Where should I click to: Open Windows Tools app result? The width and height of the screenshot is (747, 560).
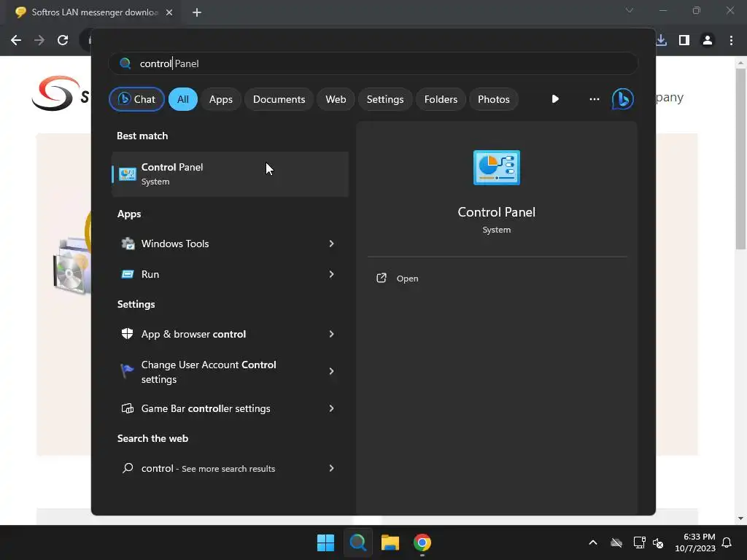coord(230,244)
